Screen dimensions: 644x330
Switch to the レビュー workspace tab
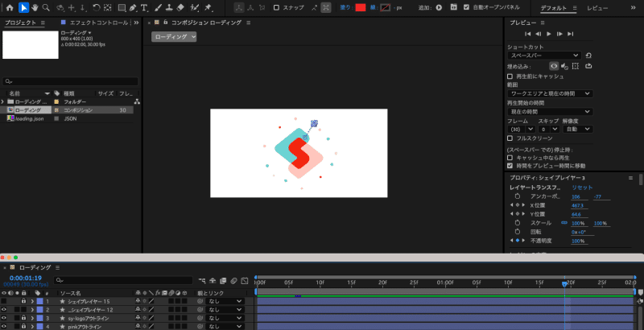click(x=597, y=8)
